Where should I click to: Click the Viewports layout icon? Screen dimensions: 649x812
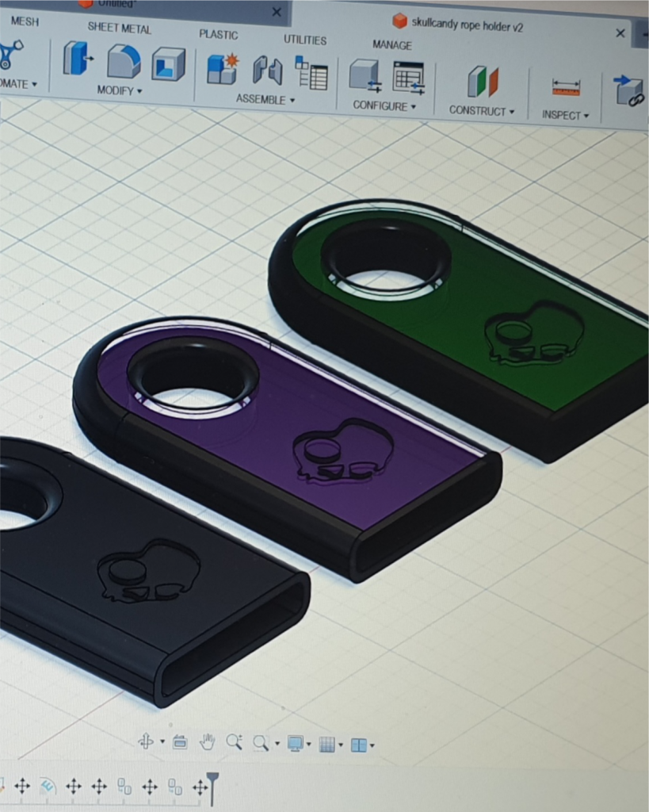(x=359, y=745)
